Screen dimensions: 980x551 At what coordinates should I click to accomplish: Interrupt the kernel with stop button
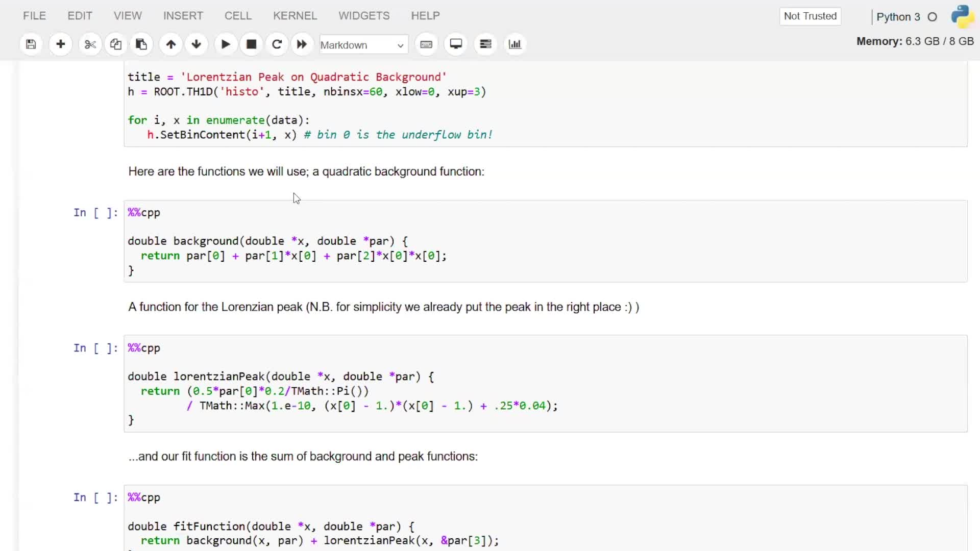[x=251, y=44]
